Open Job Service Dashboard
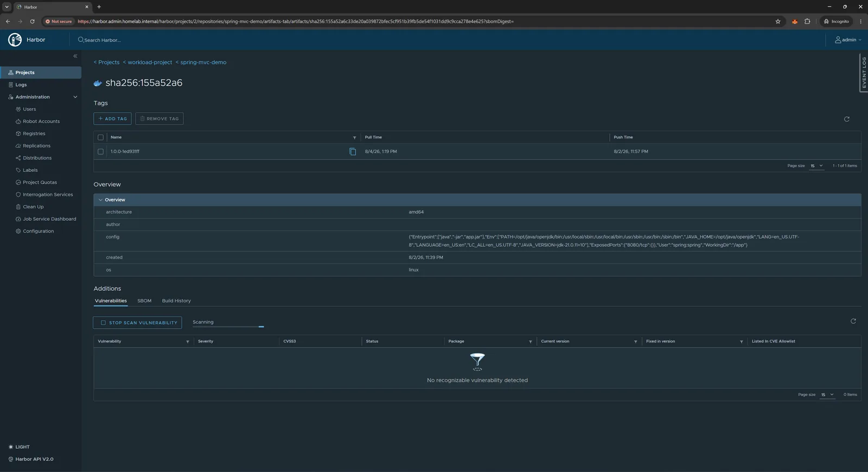 (x=49, y=219)
